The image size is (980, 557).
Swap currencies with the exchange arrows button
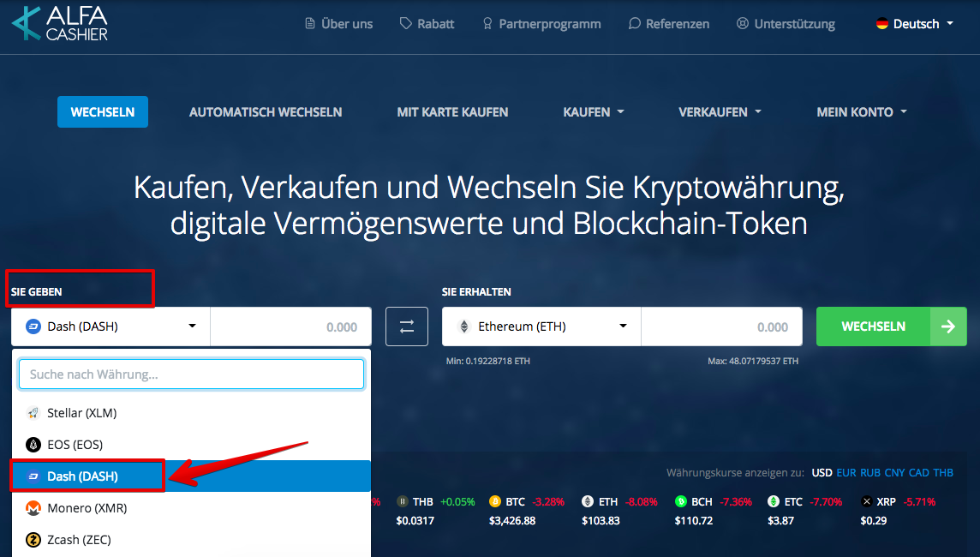pos(407,326)
